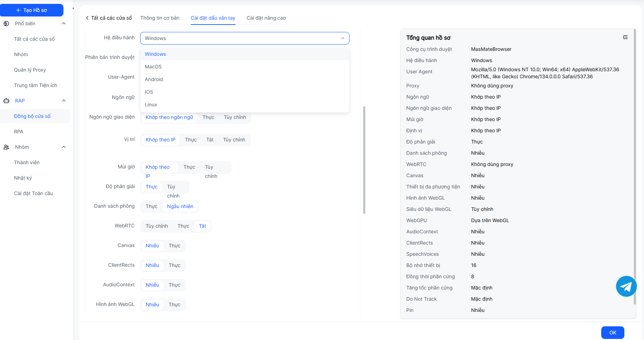Viewport: 644px width, 340px height.
Task: Click the robot icon beside RAP
Action: pos(6,101)
